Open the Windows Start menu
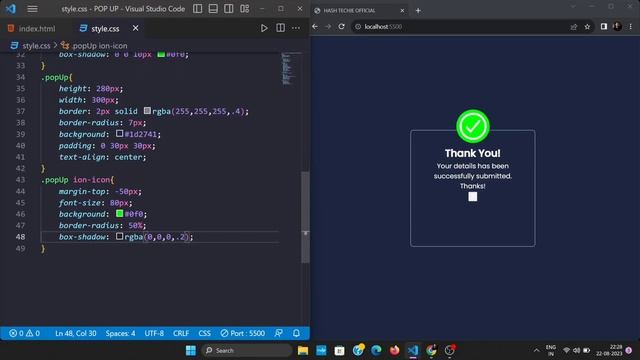640x360 pixels. point(191,350)
